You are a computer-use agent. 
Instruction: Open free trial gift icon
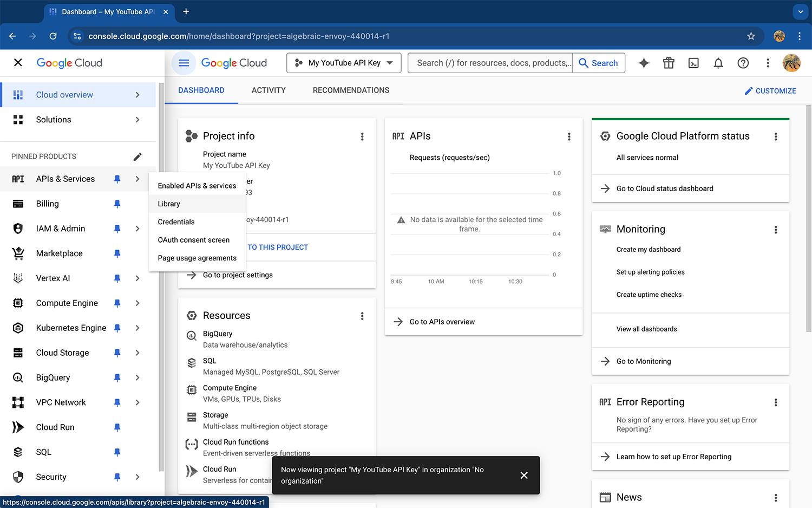pyautogui.click(x=669, y=63)
